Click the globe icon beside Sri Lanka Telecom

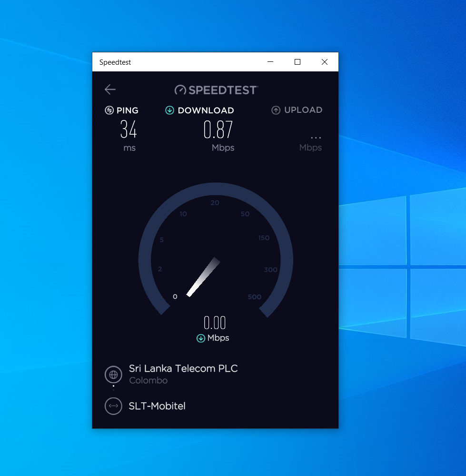click(114, 375)
